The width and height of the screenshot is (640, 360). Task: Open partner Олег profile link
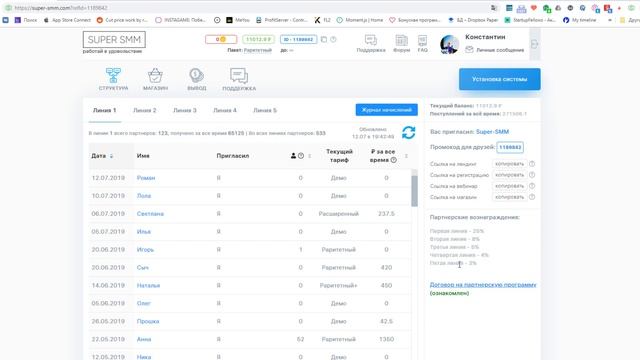point(144,303)
